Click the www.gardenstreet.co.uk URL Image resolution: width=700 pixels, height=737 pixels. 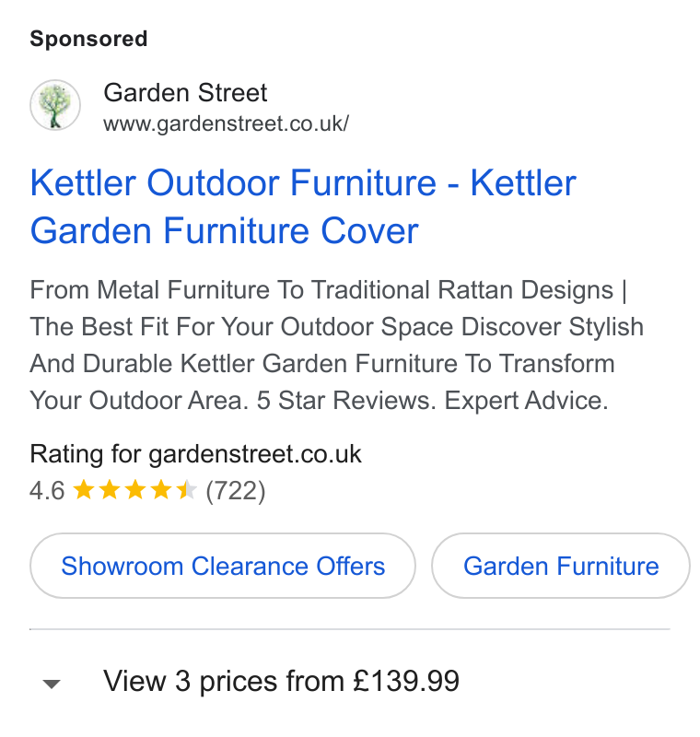coord(226,123)
